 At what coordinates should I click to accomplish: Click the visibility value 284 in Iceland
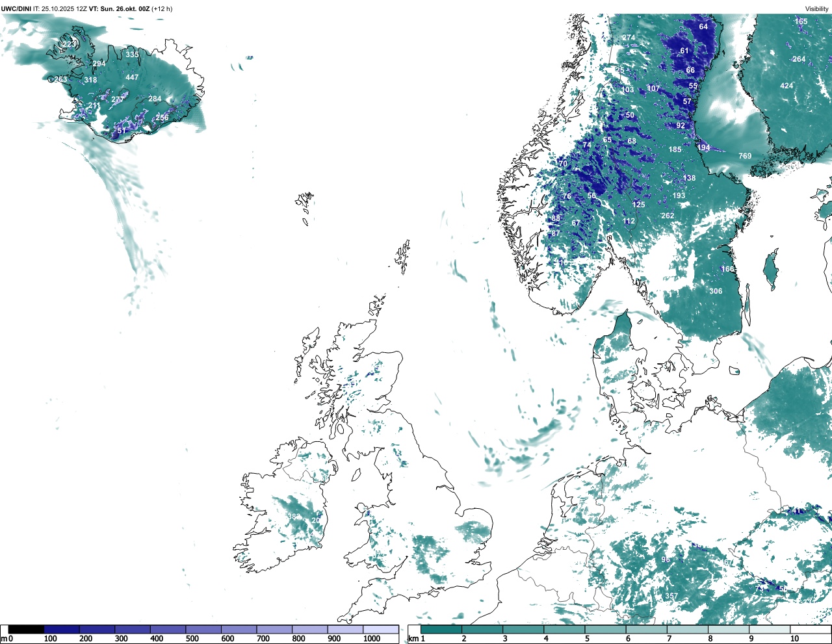click(x=155, y=99)
